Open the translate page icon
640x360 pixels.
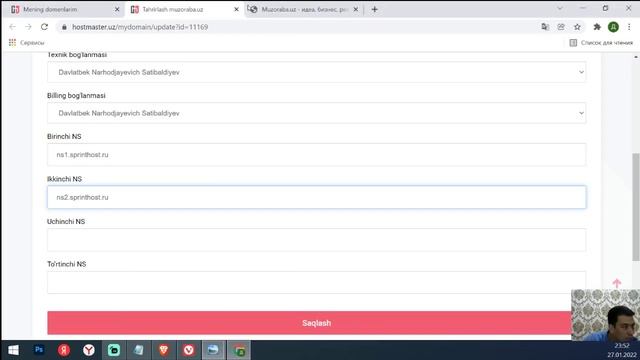coord(545,27)
